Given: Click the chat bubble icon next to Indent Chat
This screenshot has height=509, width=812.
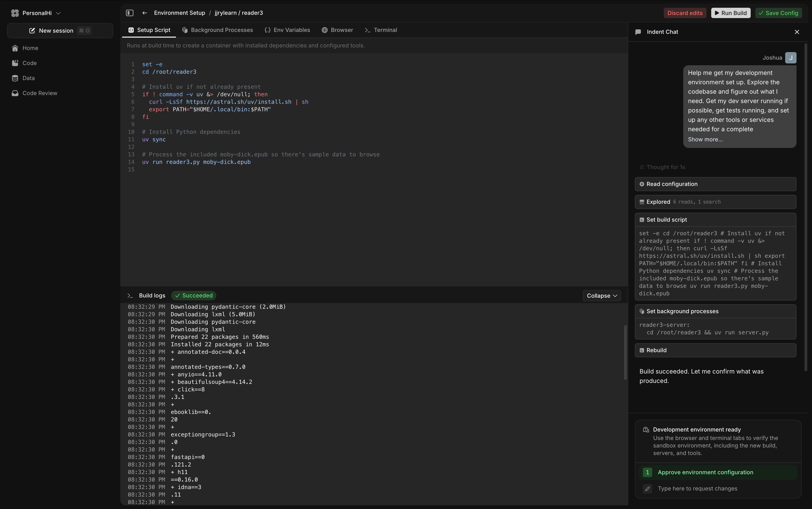Looking at the screenshot, I should click(x=638, y=32).
